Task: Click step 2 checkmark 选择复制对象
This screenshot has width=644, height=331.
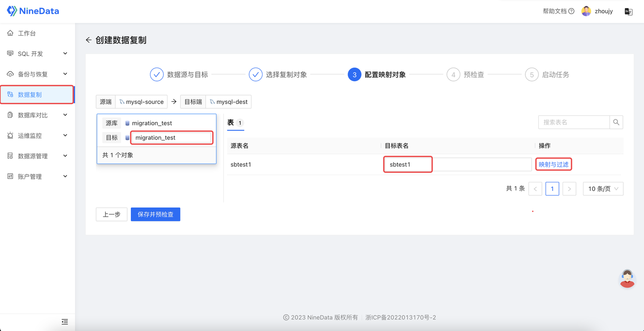Action: pyautogui.click(x=256, y=75)
